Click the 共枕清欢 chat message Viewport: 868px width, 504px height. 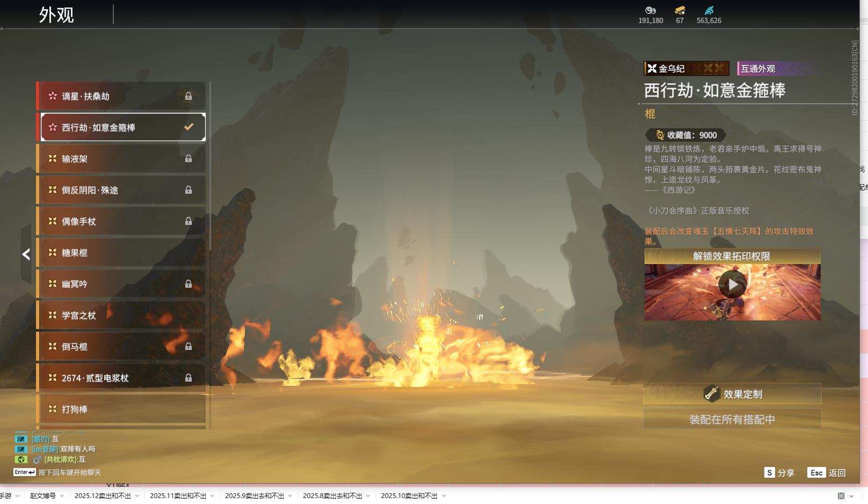[65, 459]
